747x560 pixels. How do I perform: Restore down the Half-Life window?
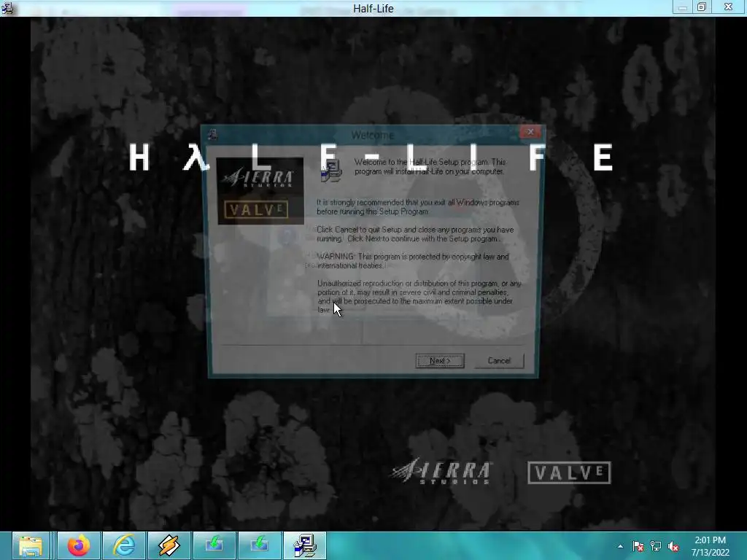pyautogui.click(x=702, y=7)
